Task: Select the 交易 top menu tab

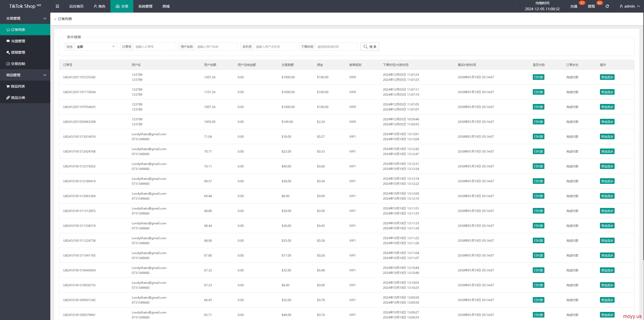Action: 122,6
